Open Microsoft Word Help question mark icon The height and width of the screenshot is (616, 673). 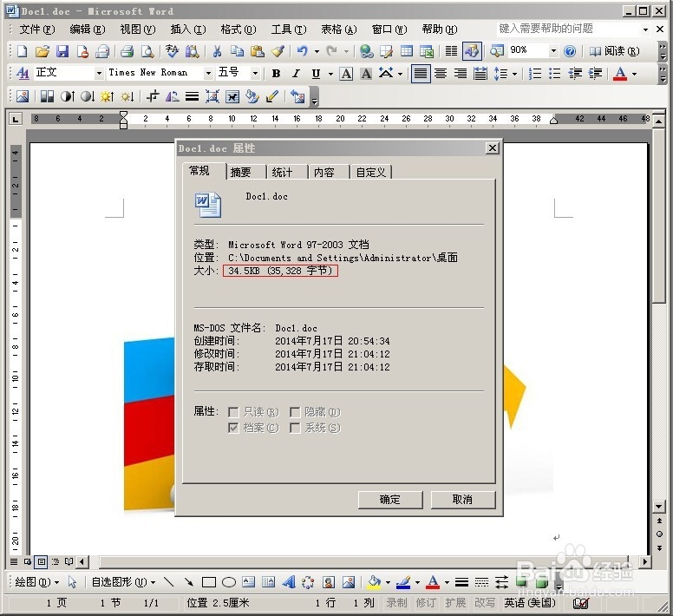pos(570,51)
